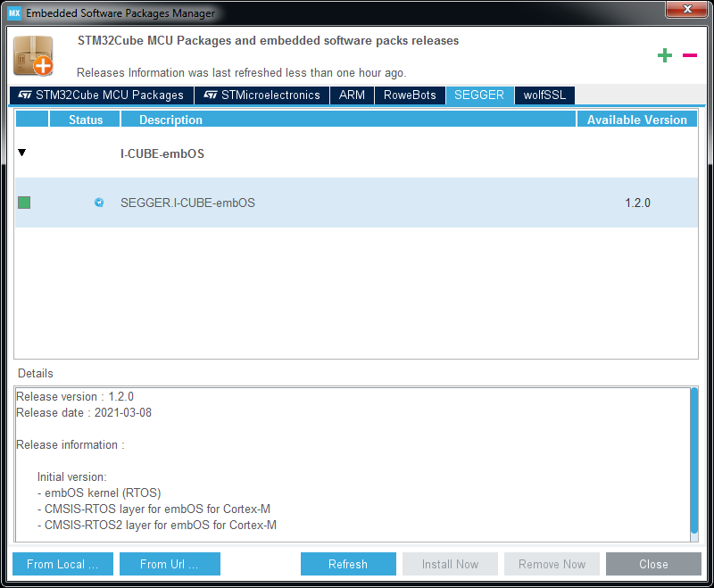Open a pack with the From Local button

click(x=62, y=564)
